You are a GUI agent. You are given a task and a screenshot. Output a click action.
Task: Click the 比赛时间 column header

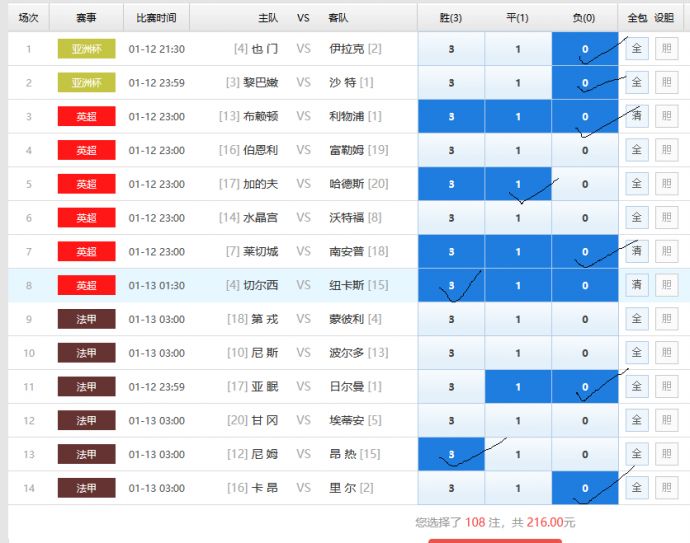(x=156, y=18)
